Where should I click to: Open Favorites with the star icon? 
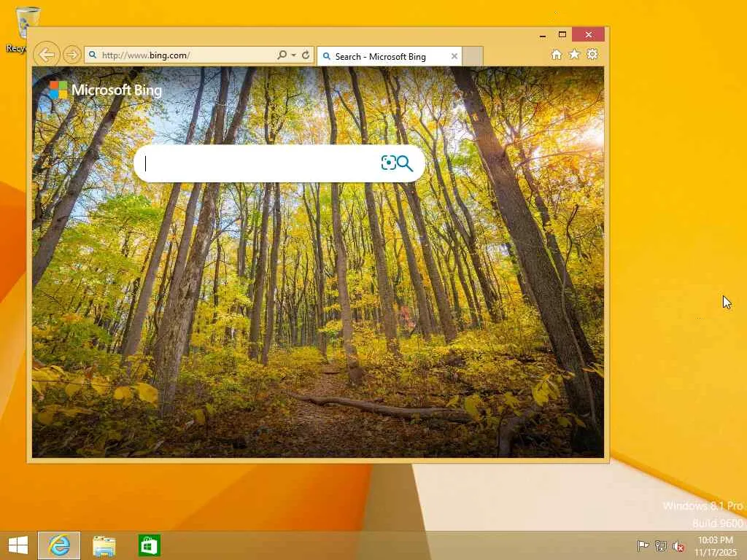coord(575,54)
